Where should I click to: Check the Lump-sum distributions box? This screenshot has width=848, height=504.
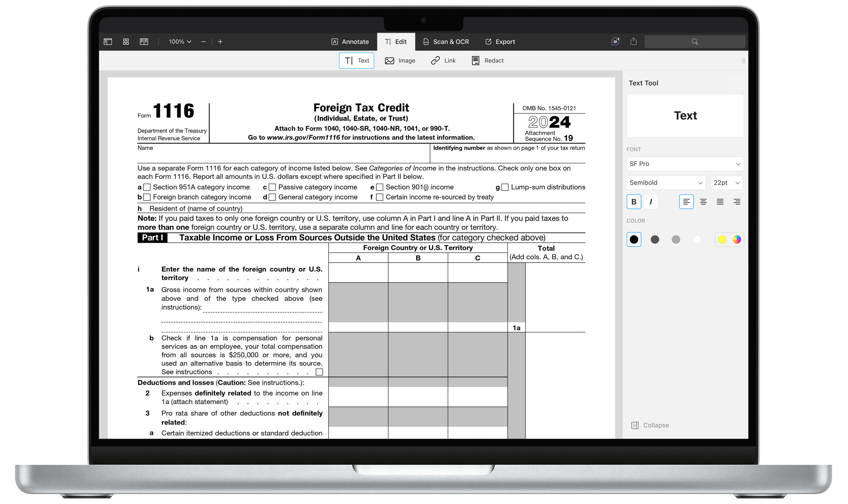click(x=505, y=187)
